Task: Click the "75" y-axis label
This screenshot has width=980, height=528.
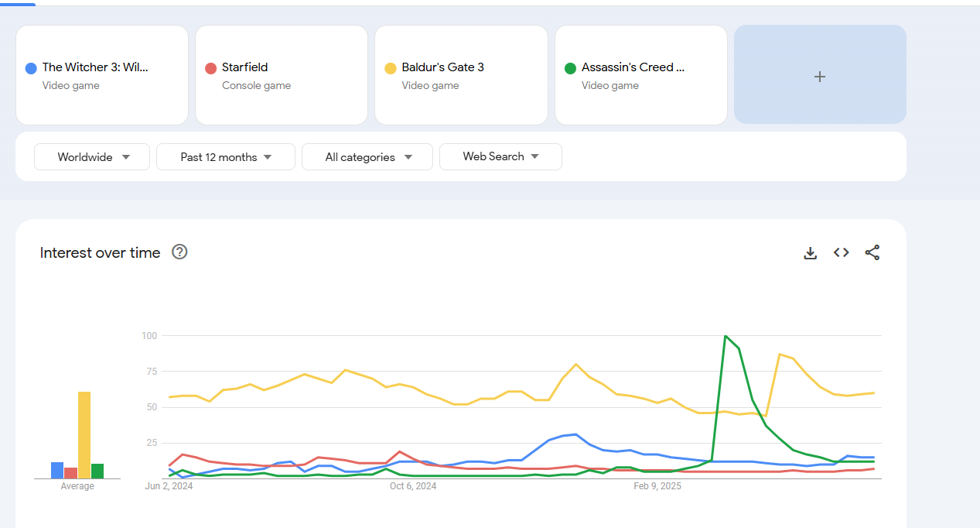Action: [x=152, y=372]
